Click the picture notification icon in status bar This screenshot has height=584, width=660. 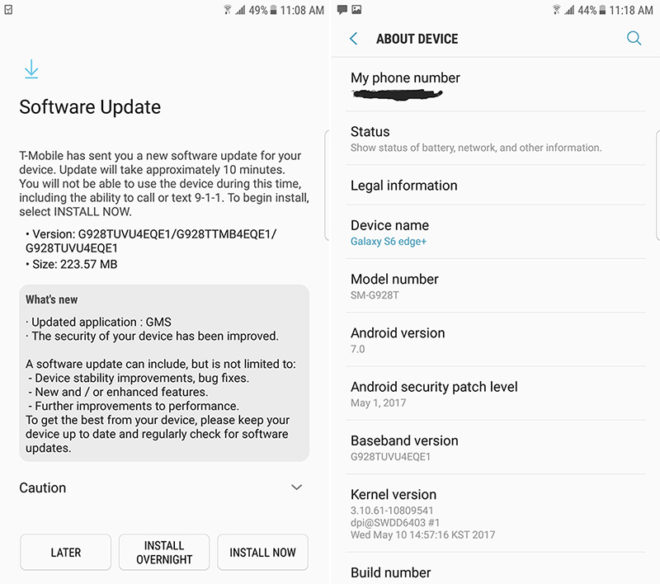[357, 10]
